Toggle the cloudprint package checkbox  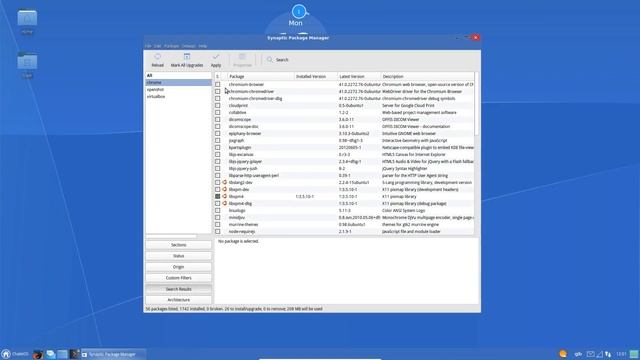click(x=218, y=105)
